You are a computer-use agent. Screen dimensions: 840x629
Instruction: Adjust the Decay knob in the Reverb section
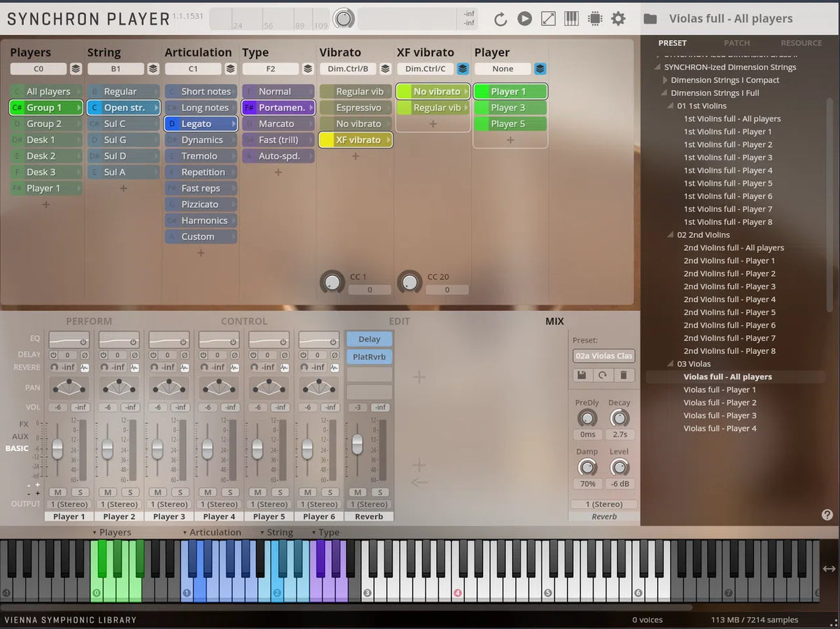620,419
